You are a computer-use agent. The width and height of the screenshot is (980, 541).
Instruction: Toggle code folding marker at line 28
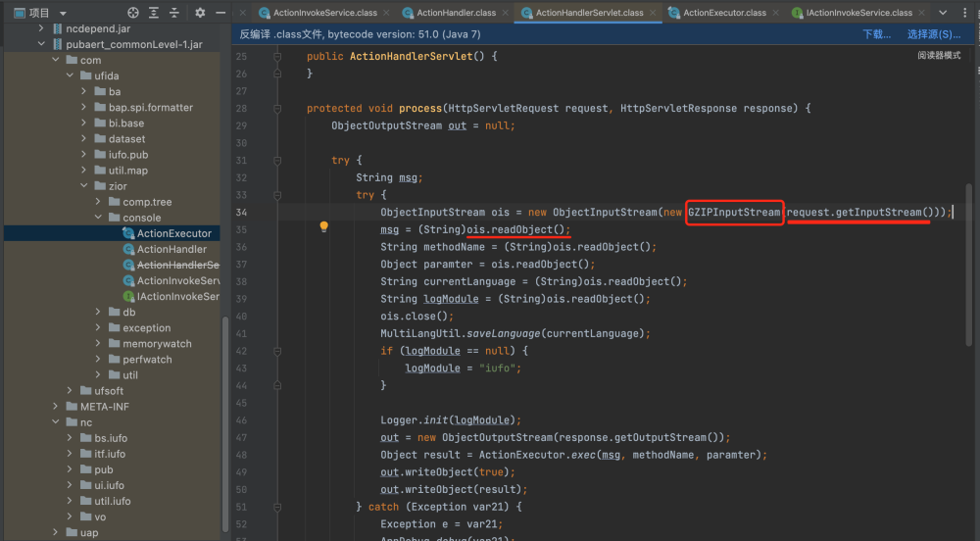point(277,109)
